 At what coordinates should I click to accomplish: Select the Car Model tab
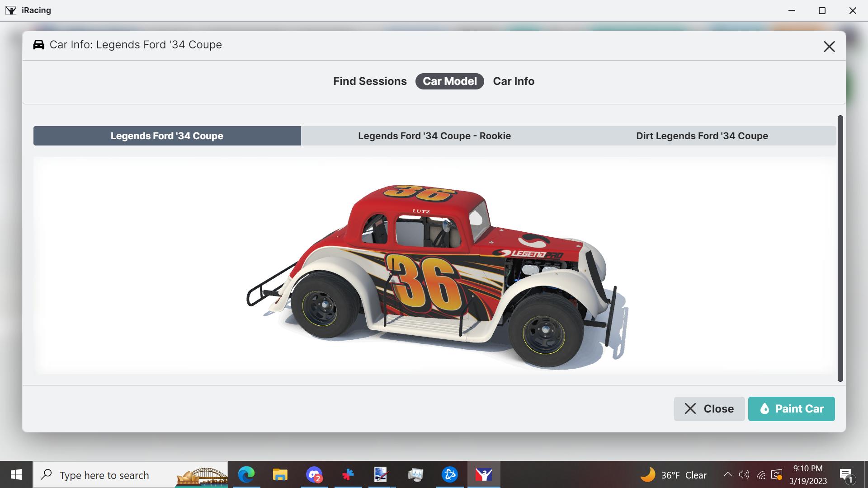coord(450,81)
